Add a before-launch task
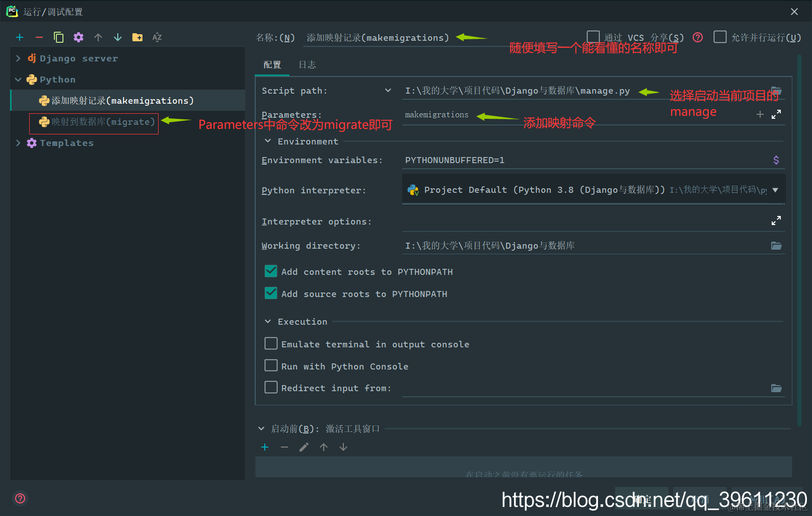This screenshot has height=516, width=812. pyautogui.click(x=265, y=447)
